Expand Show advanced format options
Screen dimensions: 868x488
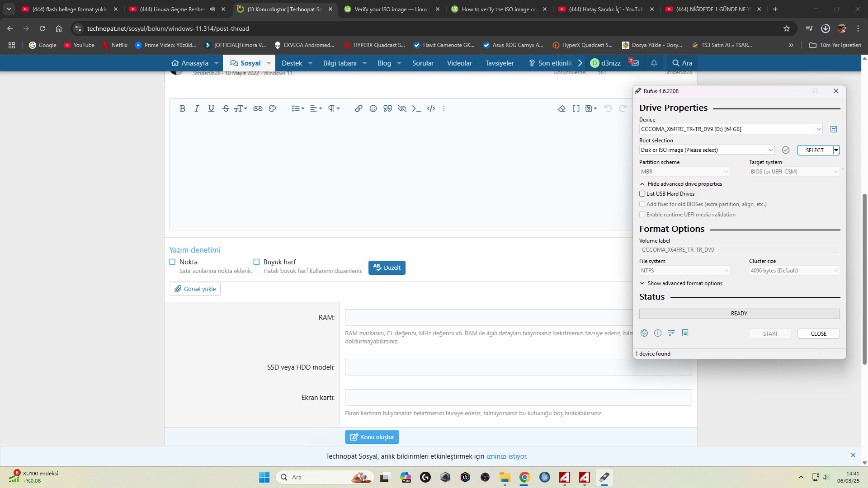[684, 283]
